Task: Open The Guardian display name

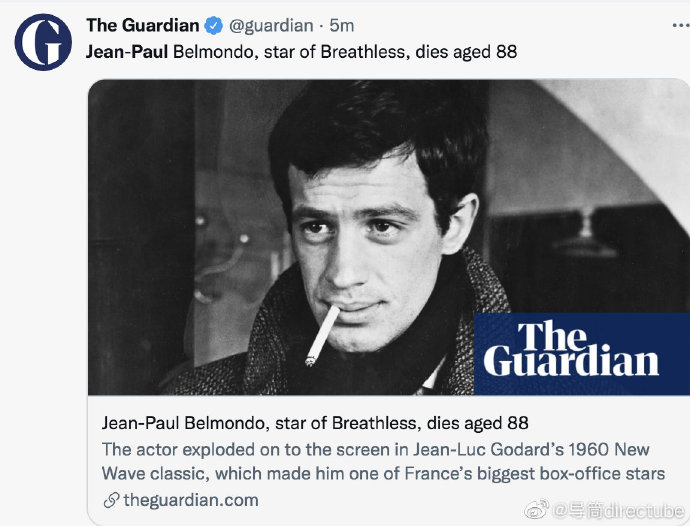Action: [x=143, y=26]
